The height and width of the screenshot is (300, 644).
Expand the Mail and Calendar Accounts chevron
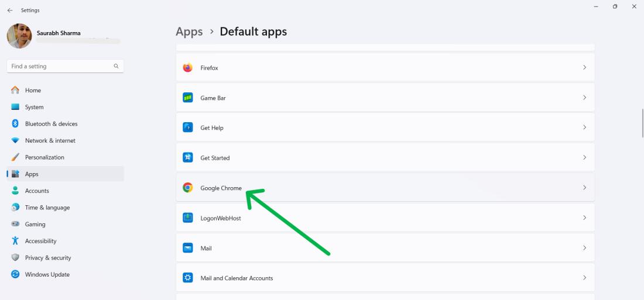coord(584,278)
